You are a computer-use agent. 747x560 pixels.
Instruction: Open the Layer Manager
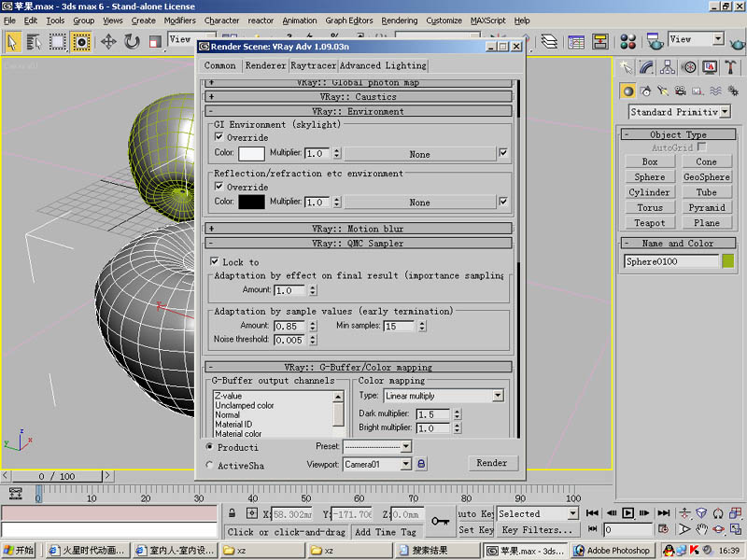click(549, 42)
